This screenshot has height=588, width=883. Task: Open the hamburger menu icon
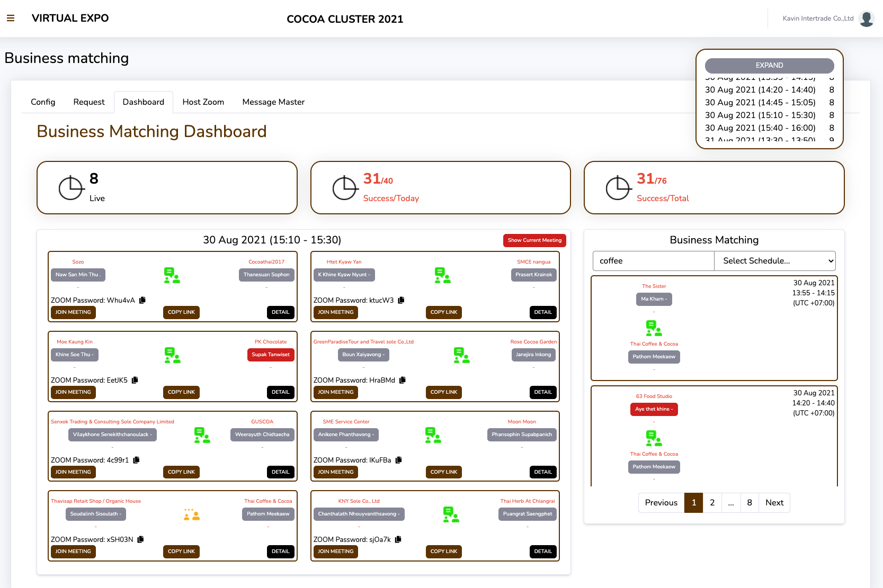pos(11,18)
